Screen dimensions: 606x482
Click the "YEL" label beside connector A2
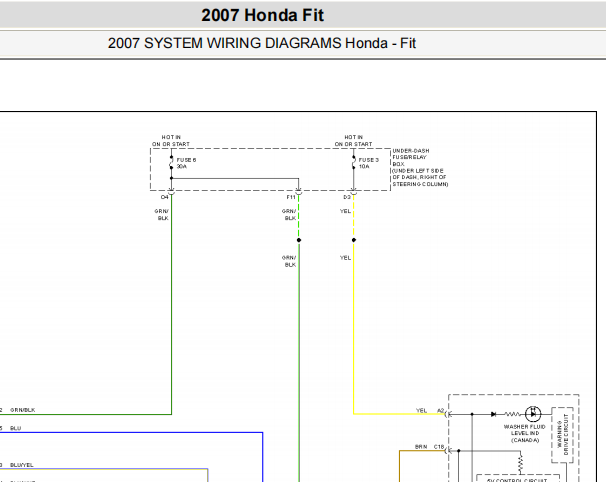pos(421,410)
